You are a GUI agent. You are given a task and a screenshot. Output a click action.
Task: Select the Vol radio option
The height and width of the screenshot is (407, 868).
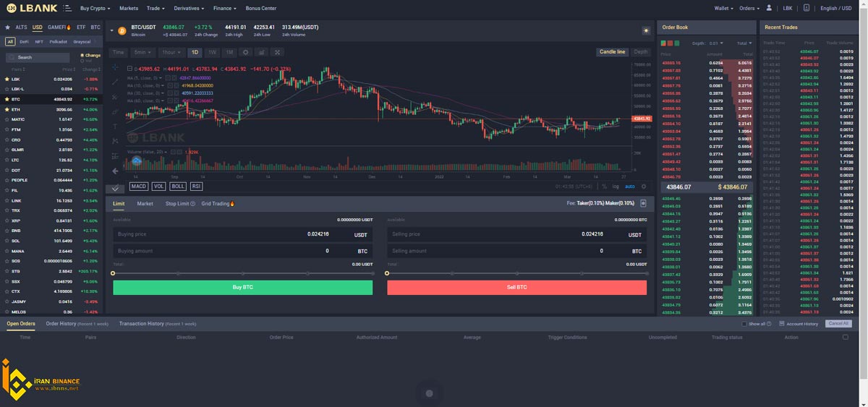click(x=88, y=61)
